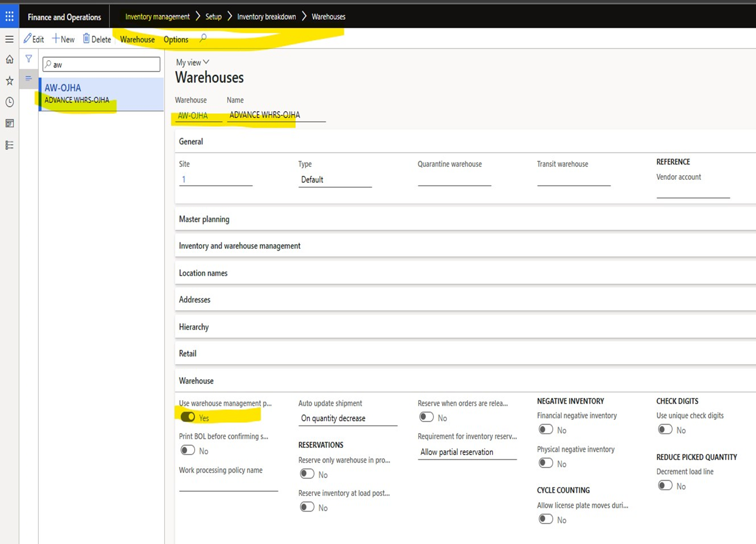This screenshot has height=544, width=756.
Task: Toggle list view lines icon
Action: (x=28, y=78)
